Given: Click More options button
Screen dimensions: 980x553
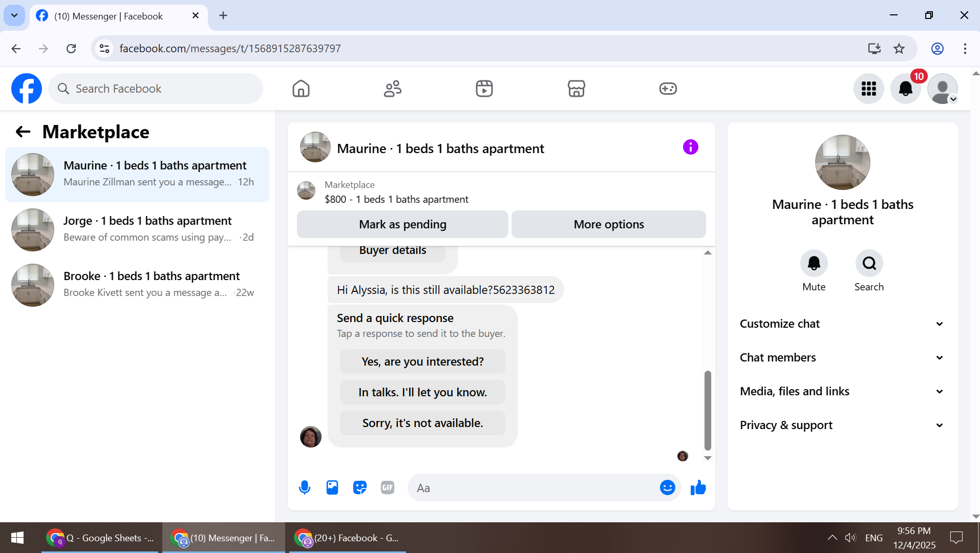Looking at the screenshot, I should pyautogui.click(x=609, y=224).
